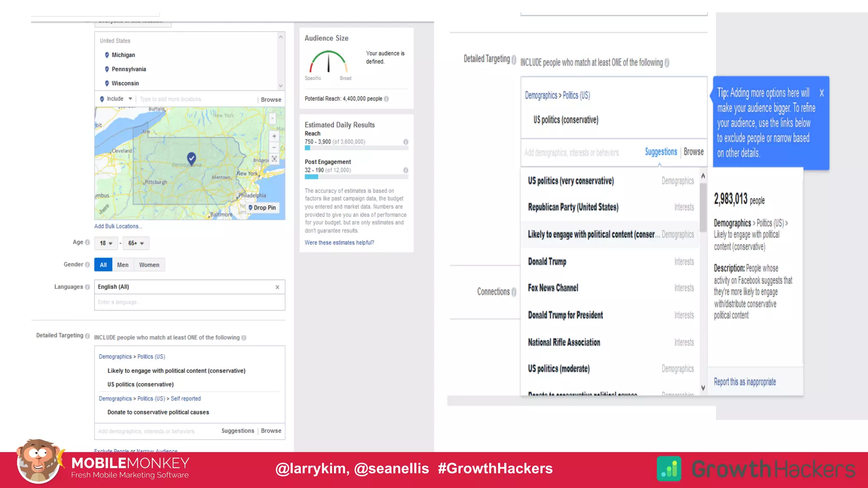
Task: Click info icon beside right INCLUDE people text
Action: [667, 63]
